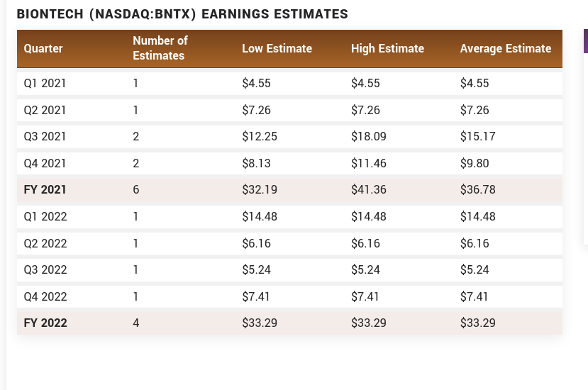Select the FY 2022 row label
Image resolution: width=588 pixels, height=390 pixels.
point(45,323)
